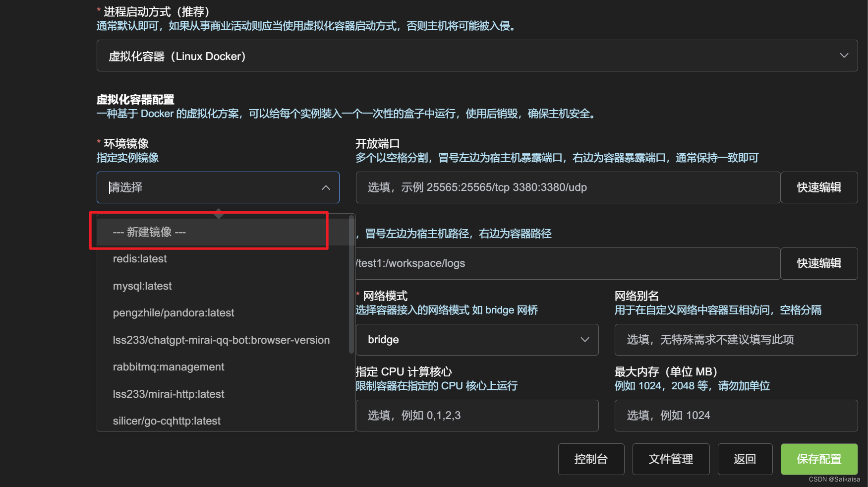Click the green 保存配置 save button
Screen dimensions: 868x487
coord(819,459)
